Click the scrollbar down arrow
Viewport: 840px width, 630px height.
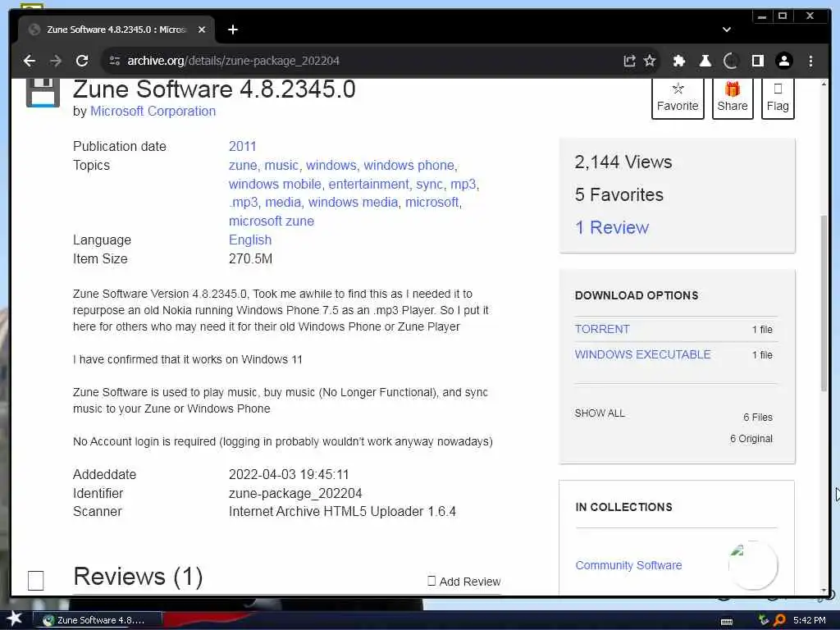coord(824,591)
